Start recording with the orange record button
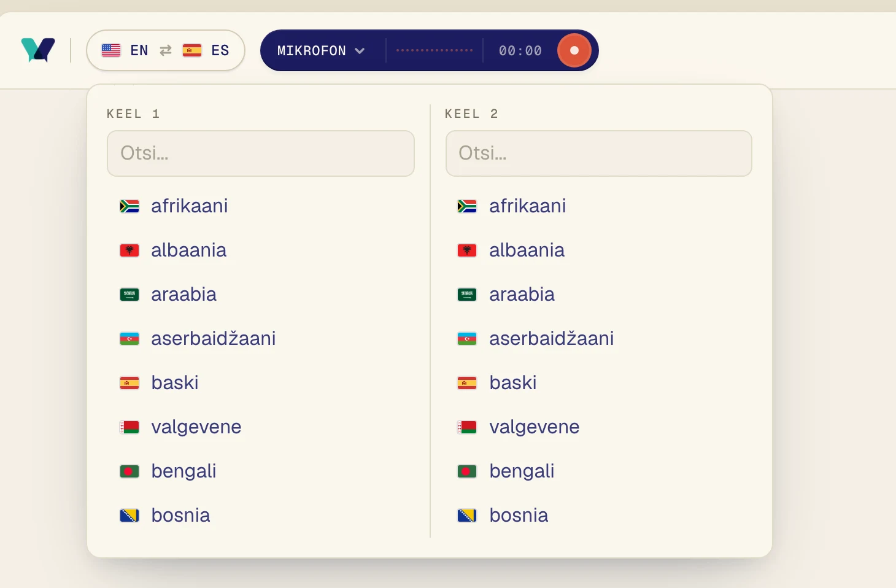This screenshot has height=588, width=896. [574, 50]
